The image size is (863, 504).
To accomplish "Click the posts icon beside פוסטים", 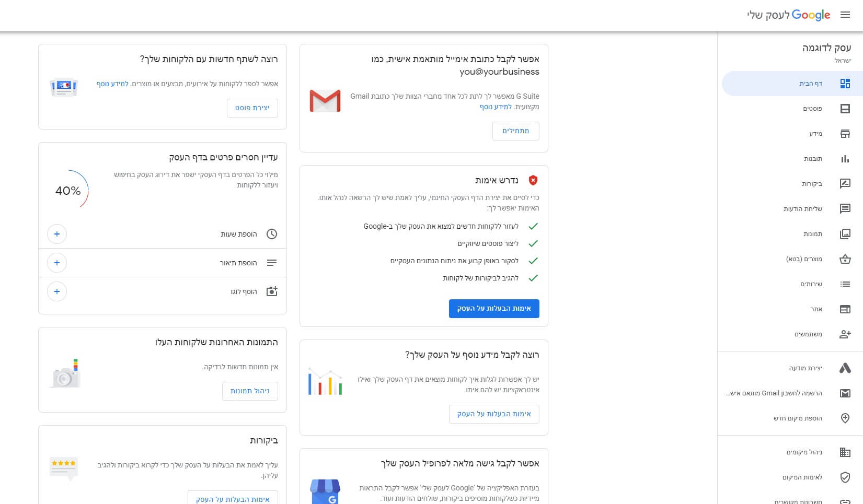I will pos(845,109).
